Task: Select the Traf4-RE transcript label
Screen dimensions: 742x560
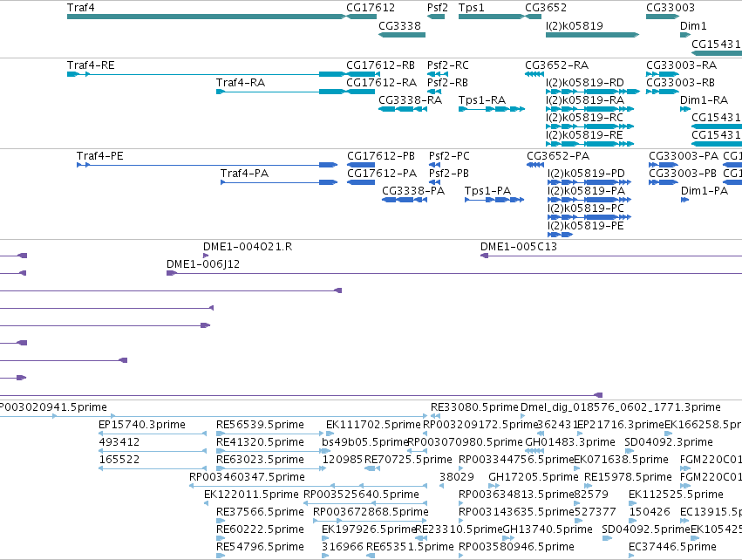Action: (x=91, y=65)
